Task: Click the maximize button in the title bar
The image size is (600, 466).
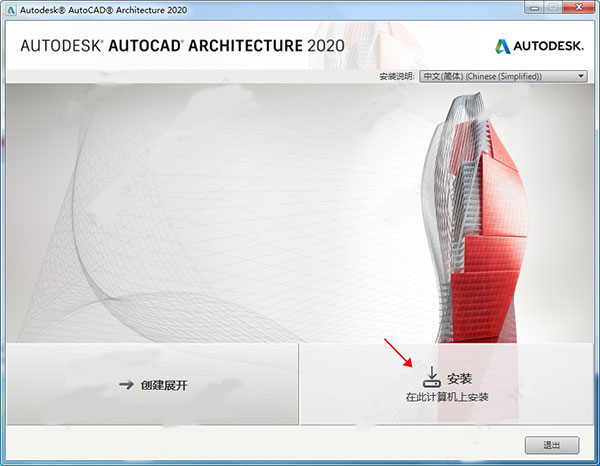Action: (553, 8)
